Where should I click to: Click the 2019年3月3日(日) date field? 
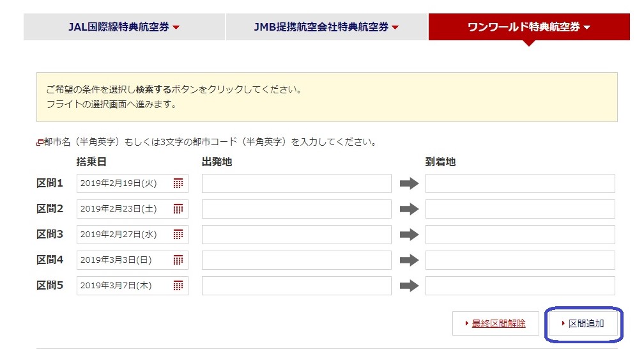click(132, 260)
